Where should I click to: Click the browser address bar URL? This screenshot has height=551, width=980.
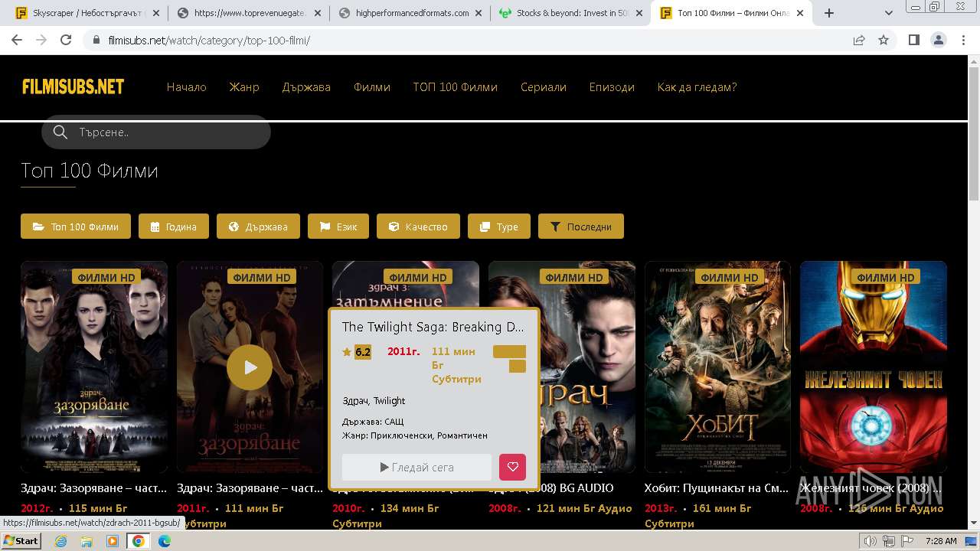click(x=209, y=41)
